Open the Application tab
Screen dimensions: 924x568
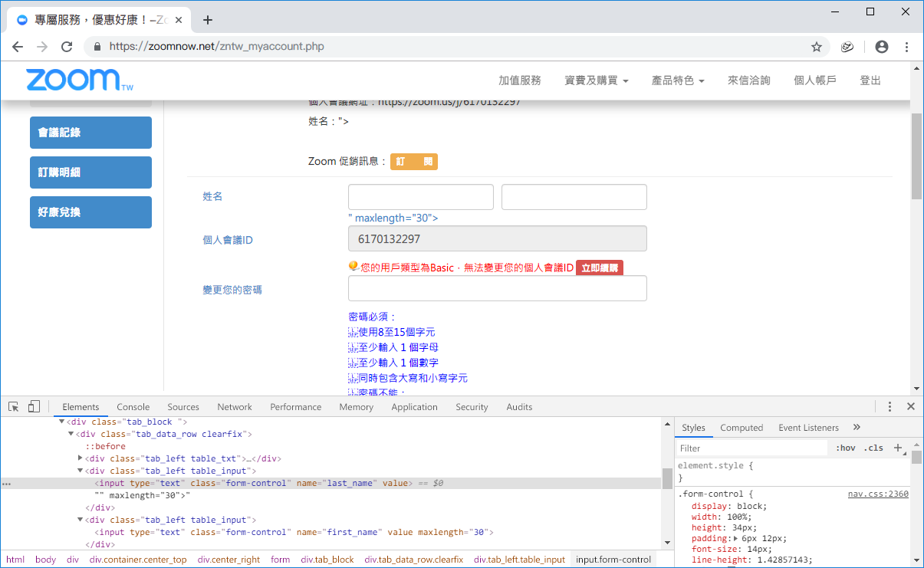415,407
